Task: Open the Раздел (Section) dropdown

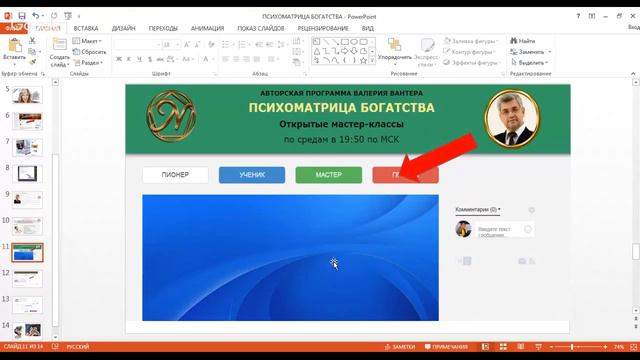Action: [89, 62]
